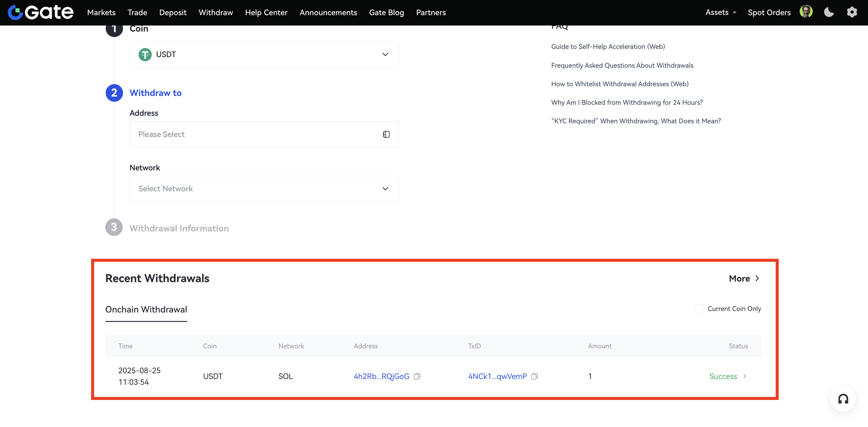Image resolution: width=868 pixels, height=427 pixels.
Task: Open Guide to Self-Help Acceleration link
Action: (607, 46)
